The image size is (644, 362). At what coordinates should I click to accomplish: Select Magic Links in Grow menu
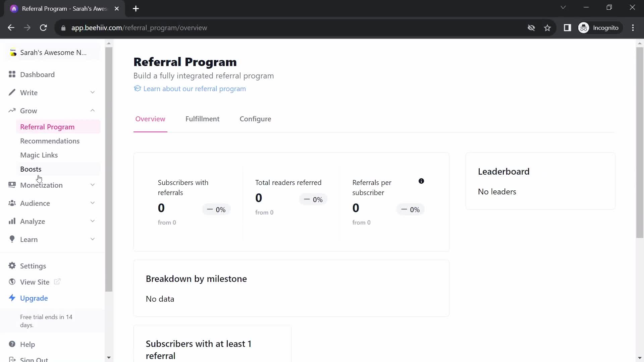tap(39, 155)
